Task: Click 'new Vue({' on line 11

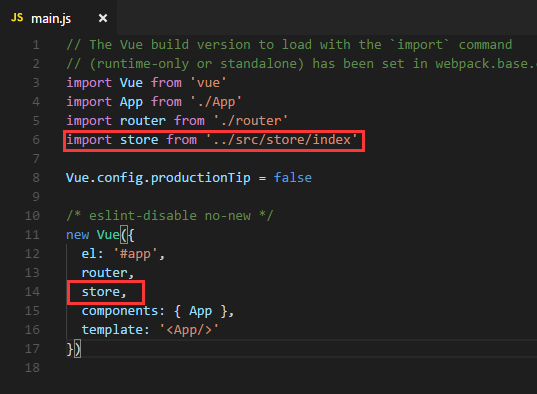Action: coord(100,235)
